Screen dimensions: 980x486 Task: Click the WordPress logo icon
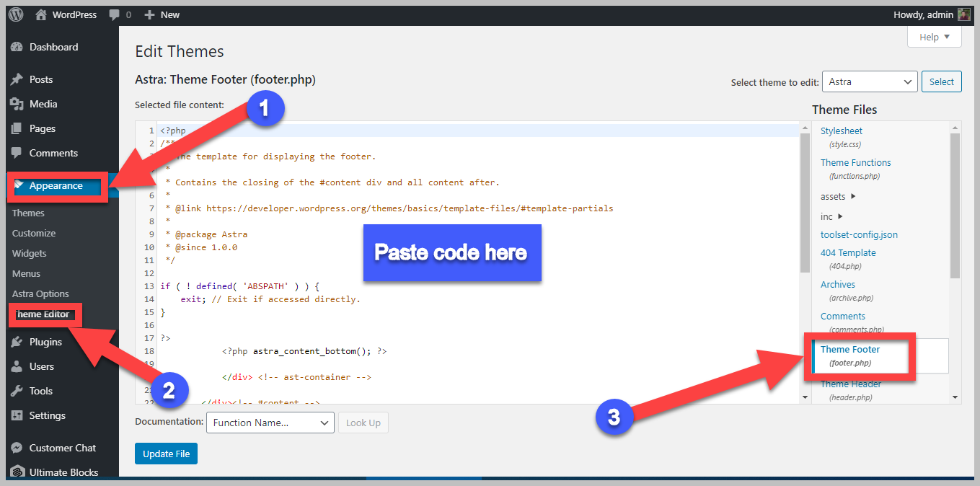(x=16, y=14)
